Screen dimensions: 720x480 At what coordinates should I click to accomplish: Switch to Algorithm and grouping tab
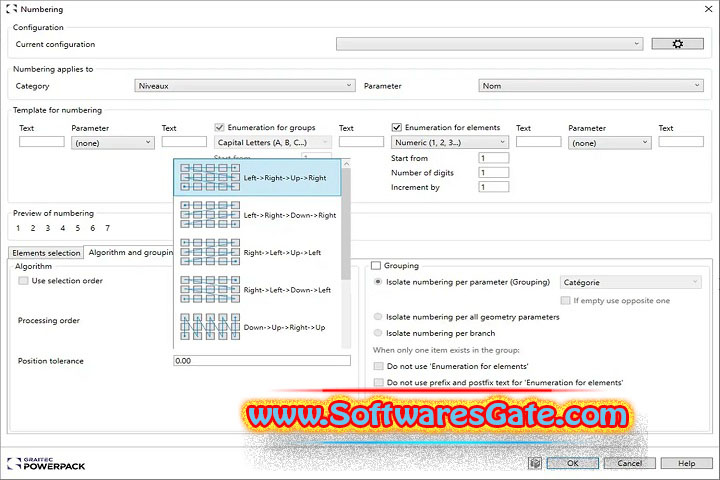[x=131, y=252]
